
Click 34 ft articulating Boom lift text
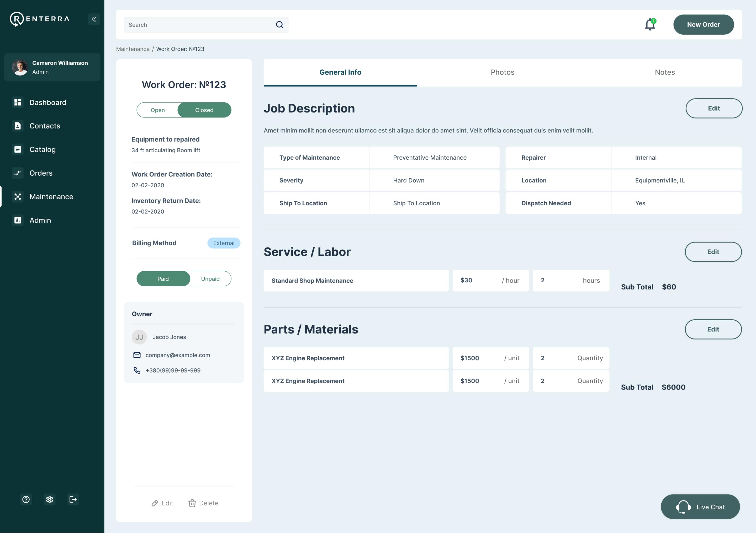166,150
